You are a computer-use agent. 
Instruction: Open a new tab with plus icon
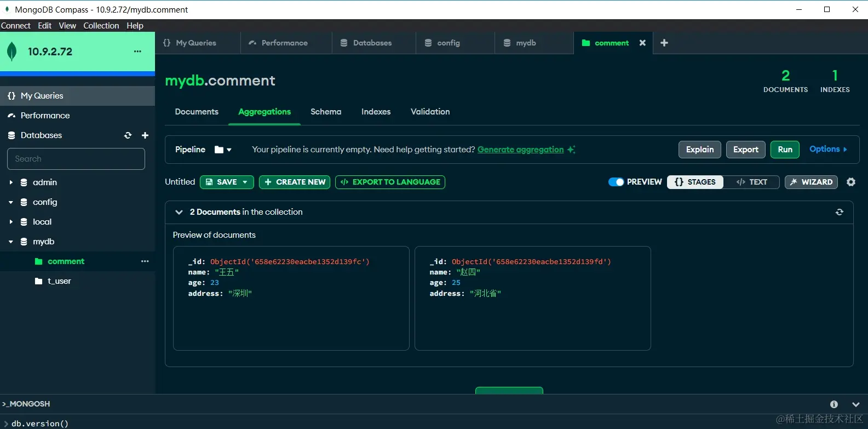click(x=664, y=43)
